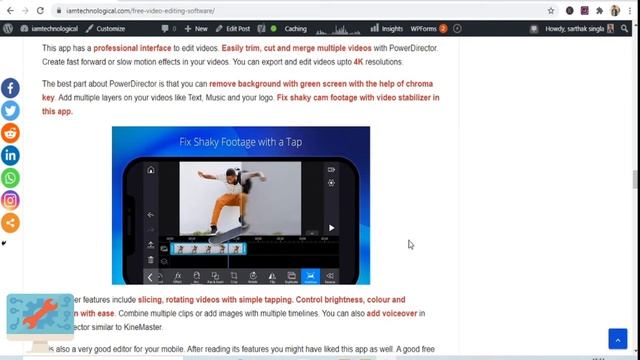Click 'Fix shaky cam footage with video stabilizer'

click(353, 98)
